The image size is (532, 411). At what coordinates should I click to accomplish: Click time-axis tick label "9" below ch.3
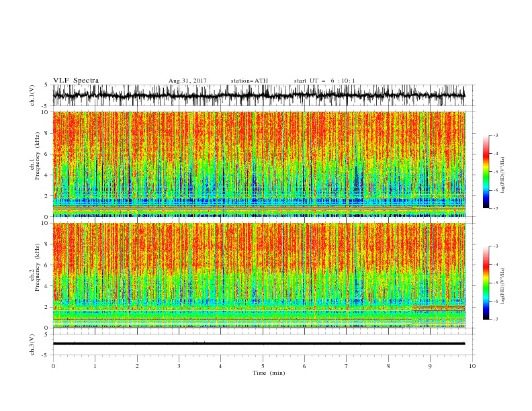(x=430, y=366)
